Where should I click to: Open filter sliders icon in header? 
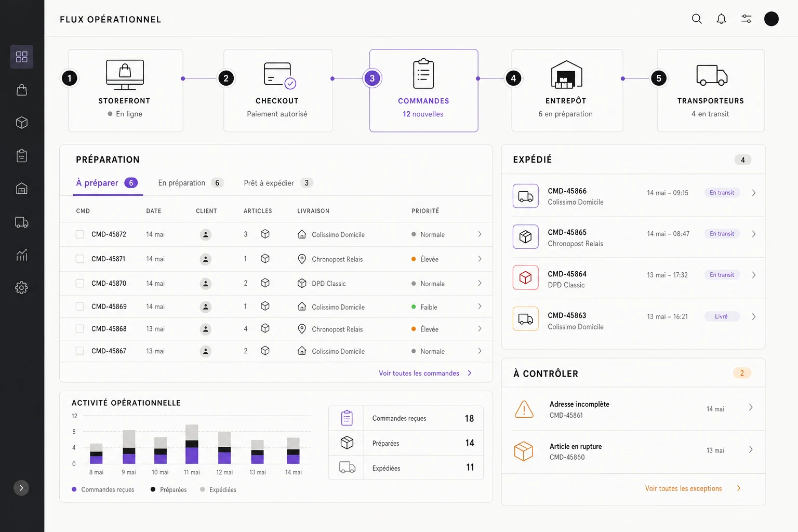click(746, 19)
